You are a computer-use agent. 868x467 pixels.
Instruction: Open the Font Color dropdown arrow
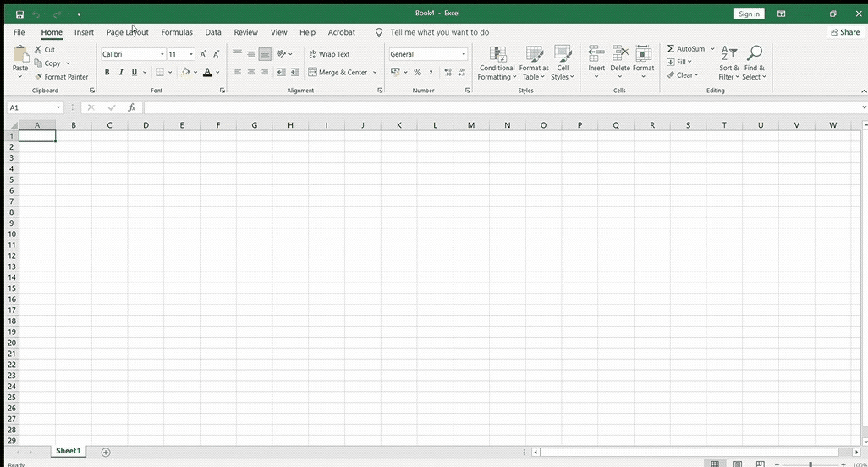217,73
